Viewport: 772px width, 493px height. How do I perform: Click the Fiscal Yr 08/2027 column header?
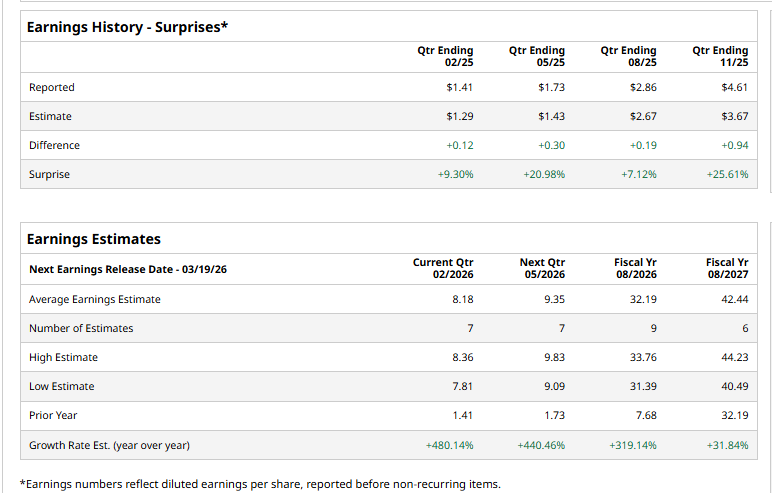click(x=727, y=268)
